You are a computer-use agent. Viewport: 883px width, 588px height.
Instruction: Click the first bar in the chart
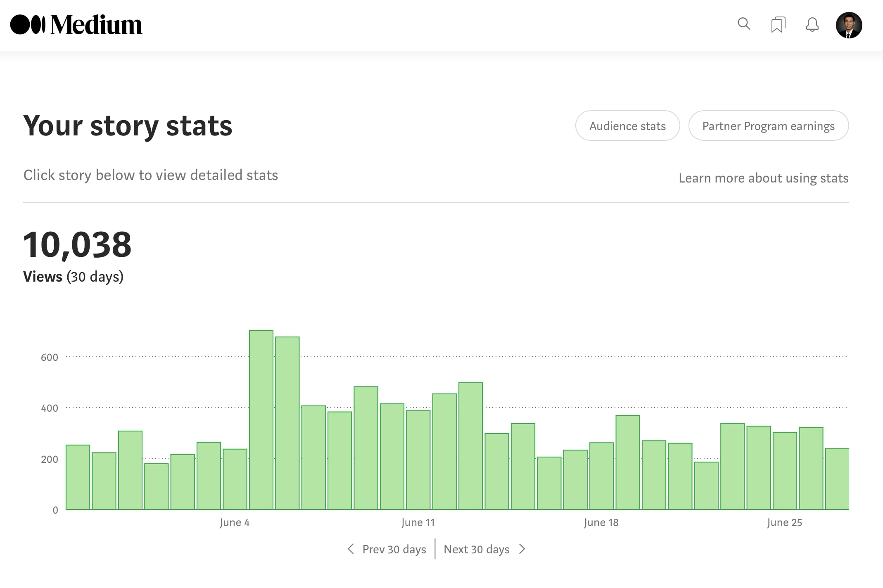[78, 477]
